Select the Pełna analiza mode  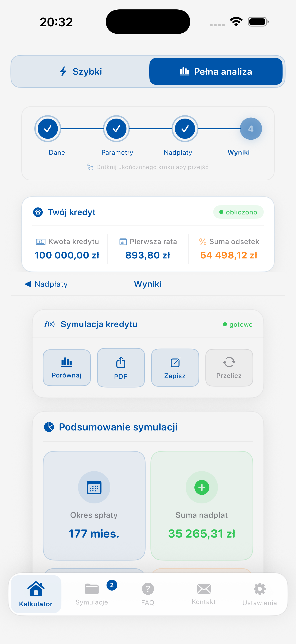216,71
